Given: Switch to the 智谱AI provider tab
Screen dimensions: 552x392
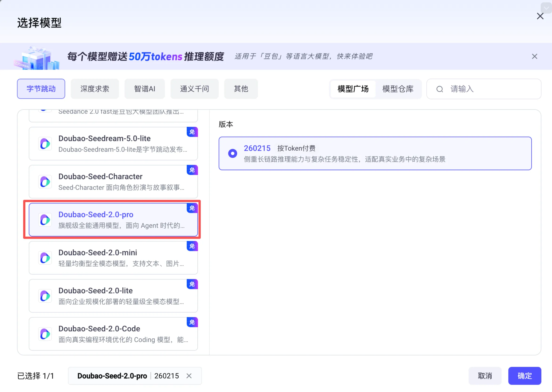Looking at the screenshot, I should click(x=144, y=89).
